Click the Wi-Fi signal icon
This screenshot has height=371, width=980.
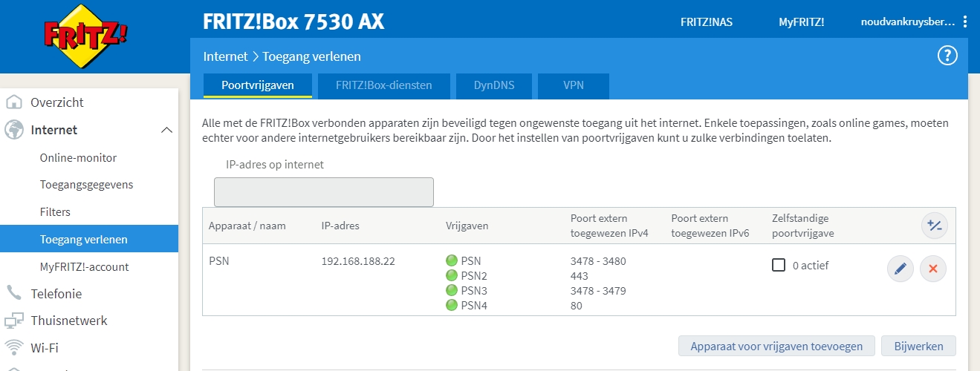coord(14,347)
